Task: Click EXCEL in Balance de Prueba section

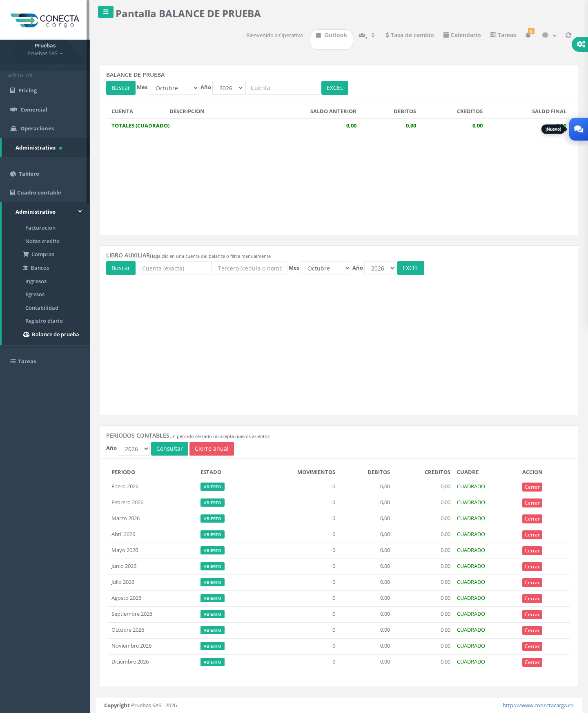Action: coord(335,88)
